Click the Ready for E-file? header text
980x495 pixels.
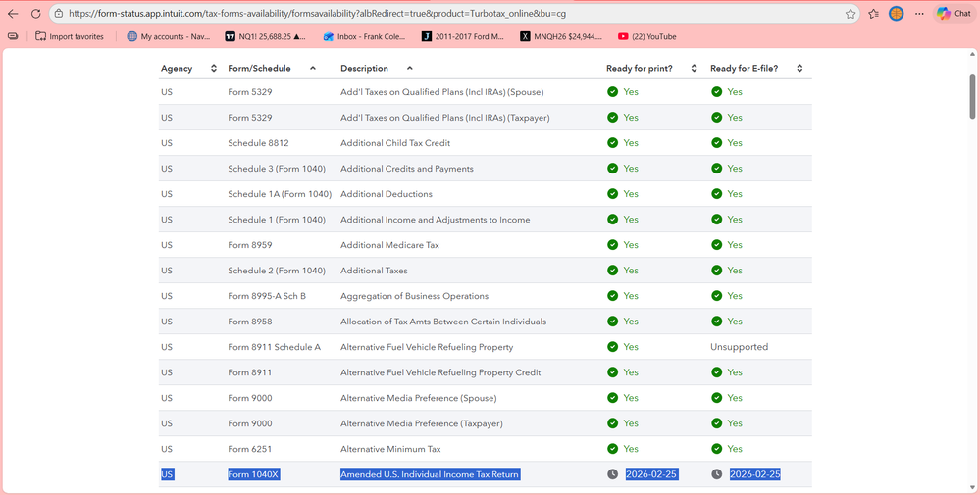(744, 68)
